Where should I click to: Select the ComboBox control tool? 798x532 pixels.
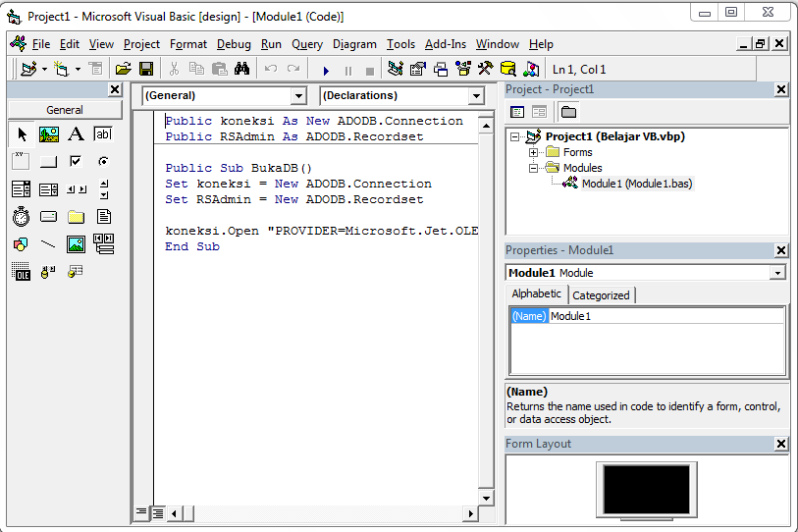(x=22, y=189)
